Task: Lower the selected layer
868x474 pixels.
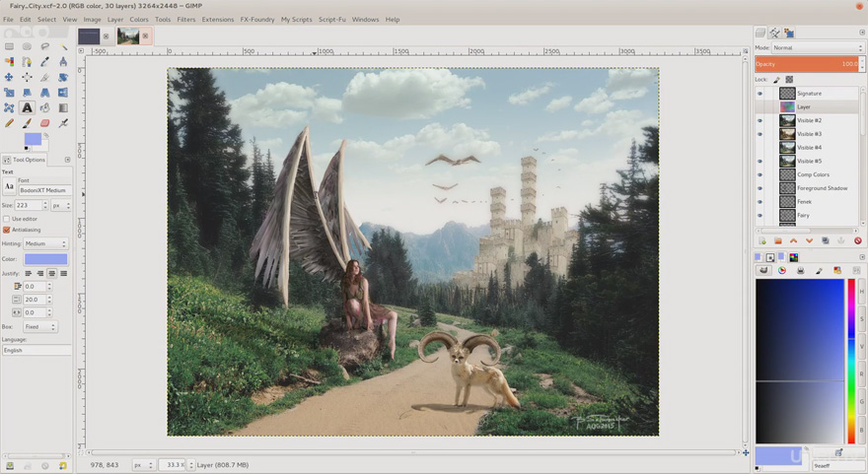Action: click(810, 240)
